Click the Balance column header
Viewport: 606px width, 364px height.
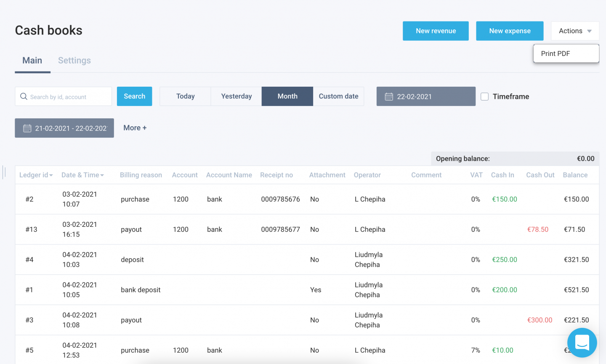point(575,175)
